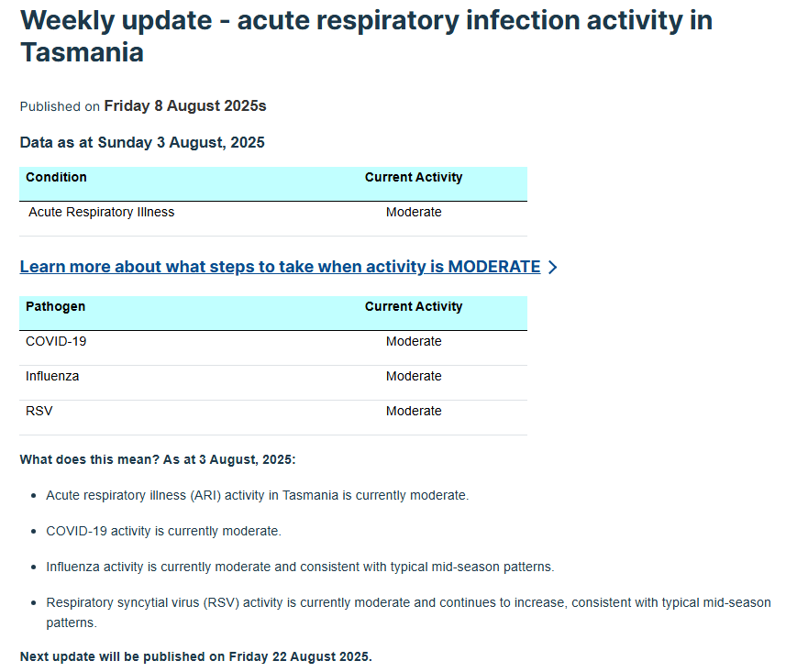Click the bullet saying COVID-19 activity is moderate
This screenshot has height=672, width=797.
163,531
